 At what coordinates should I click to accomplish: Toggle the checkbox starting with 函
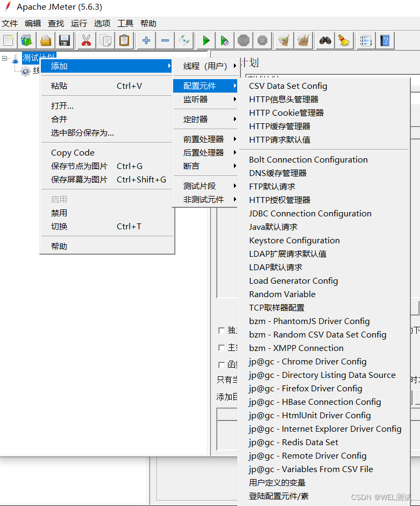click(222, 364)
